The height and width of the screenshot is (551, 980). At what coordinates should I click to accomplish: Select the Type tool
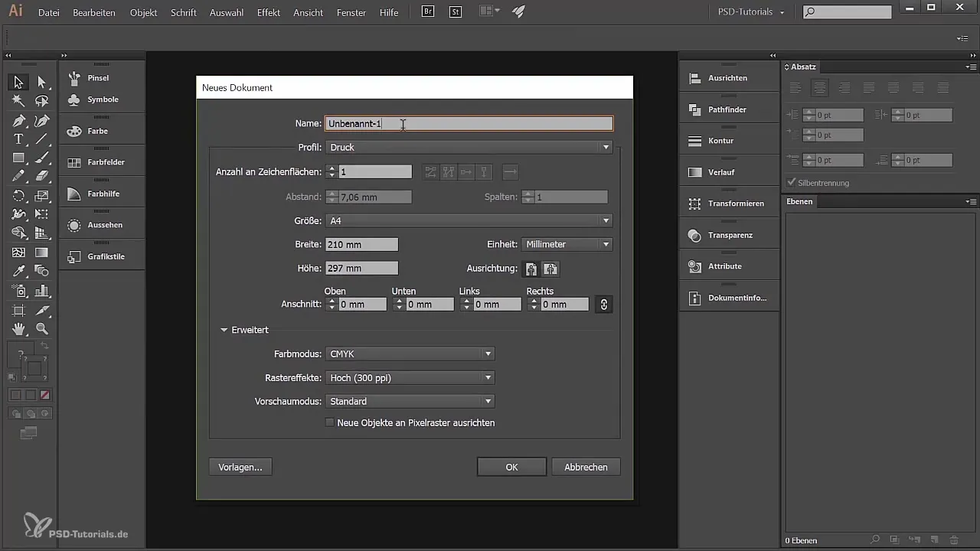pos(18,139)
